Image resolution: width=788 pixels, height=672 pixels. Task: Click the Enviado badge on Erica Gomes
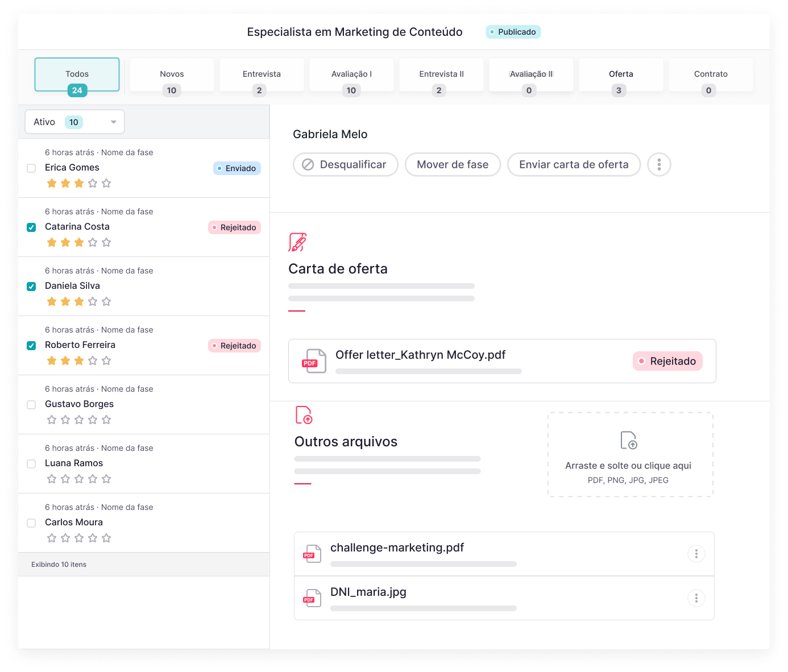[x=237, y=168]
